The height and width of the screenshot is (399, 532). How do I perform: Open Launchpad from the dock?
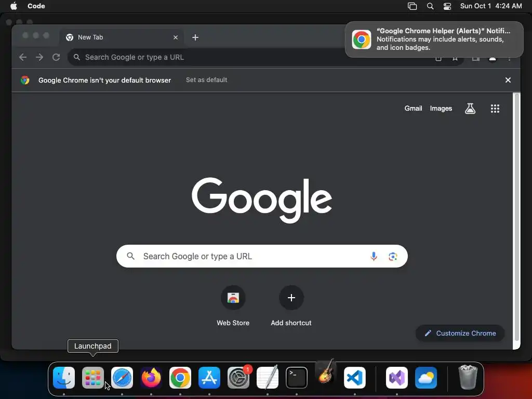[93, 378]
